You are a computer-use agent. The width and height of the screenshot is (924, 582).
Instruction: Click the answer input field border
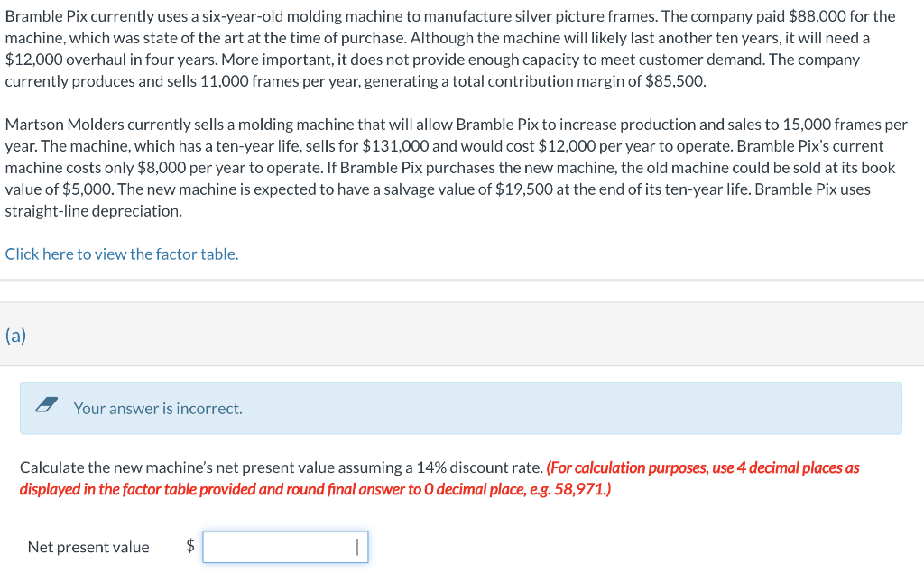click(x=285, y=533)
